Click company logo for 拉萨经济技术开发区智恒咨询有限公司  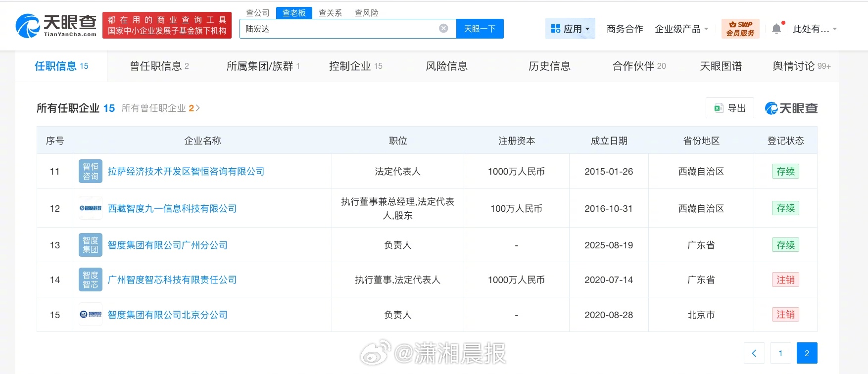tap(91, 171)
